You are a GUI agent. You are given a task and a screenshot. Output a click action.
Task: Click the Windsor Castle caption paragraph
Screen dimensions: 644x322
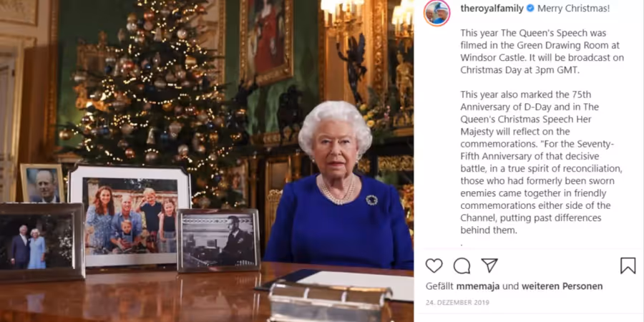pyautogui.click(x=542, y=52)
